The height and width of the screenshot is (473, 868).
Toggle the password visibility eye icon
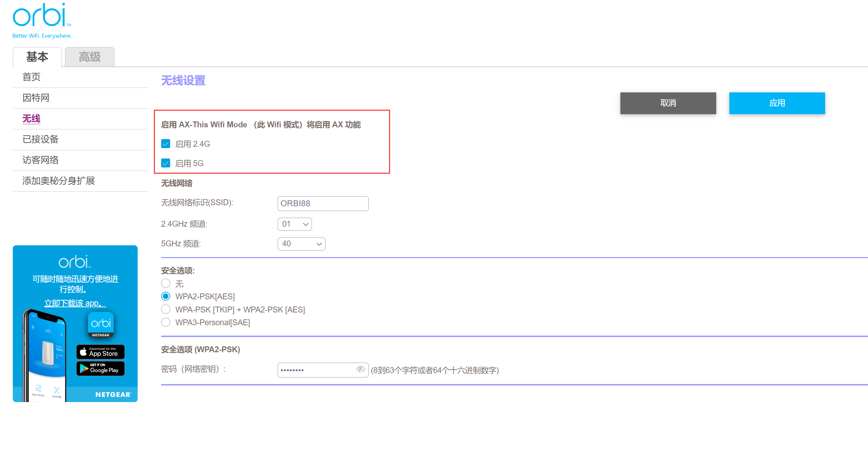tap(361, 369)
